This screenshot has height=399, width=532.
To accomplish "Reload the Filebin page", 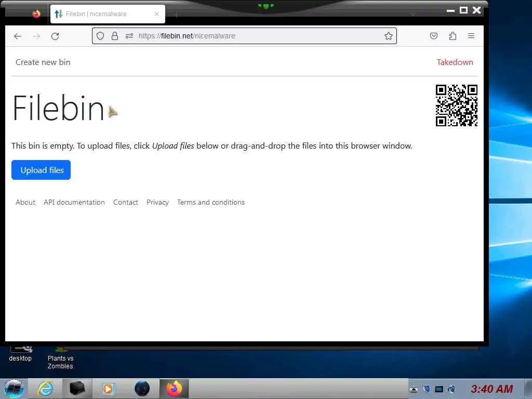I will pos(55,36).
